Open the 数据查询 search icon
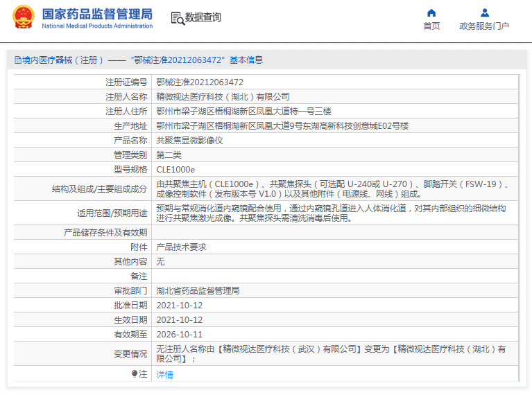 point(178,18)
